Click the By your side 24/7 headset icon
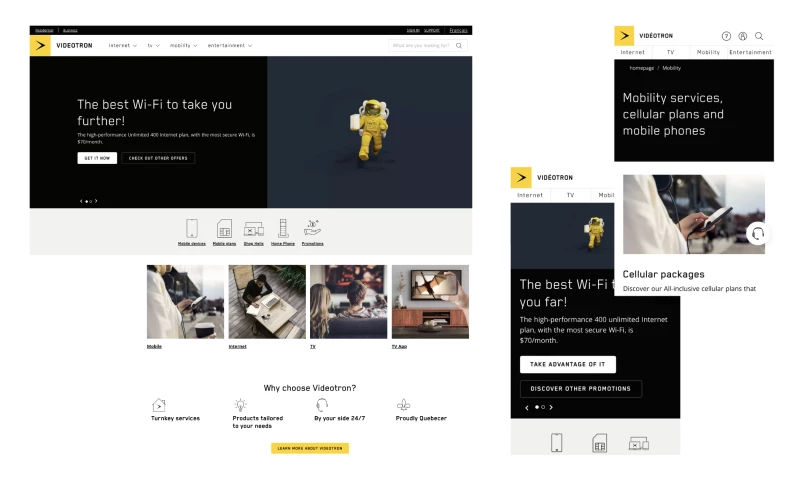The width and height of the screenshot is (800, 480). coord(321,405)
